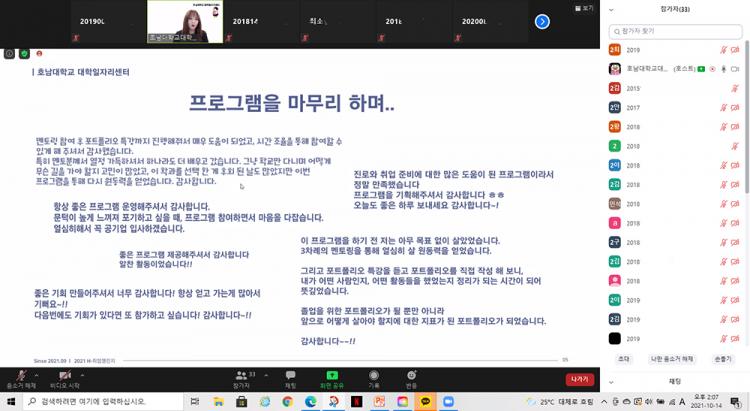This screenshot has width=750, height=411.
Task: Show next video thumbnails with blue arrow
Action: [542, 21]
